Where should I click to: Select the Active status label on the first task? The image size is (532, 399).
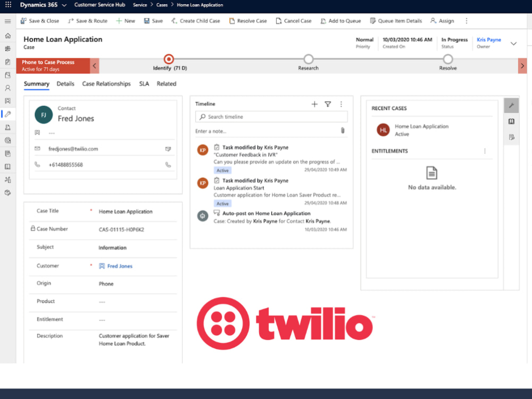222,170
